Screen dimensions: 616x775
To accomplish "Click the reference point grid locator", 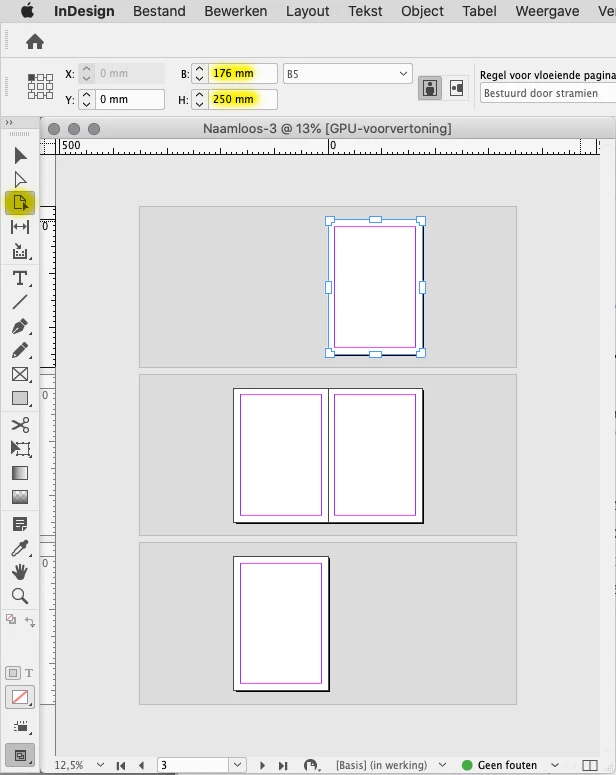I will [x=40, y=86].
